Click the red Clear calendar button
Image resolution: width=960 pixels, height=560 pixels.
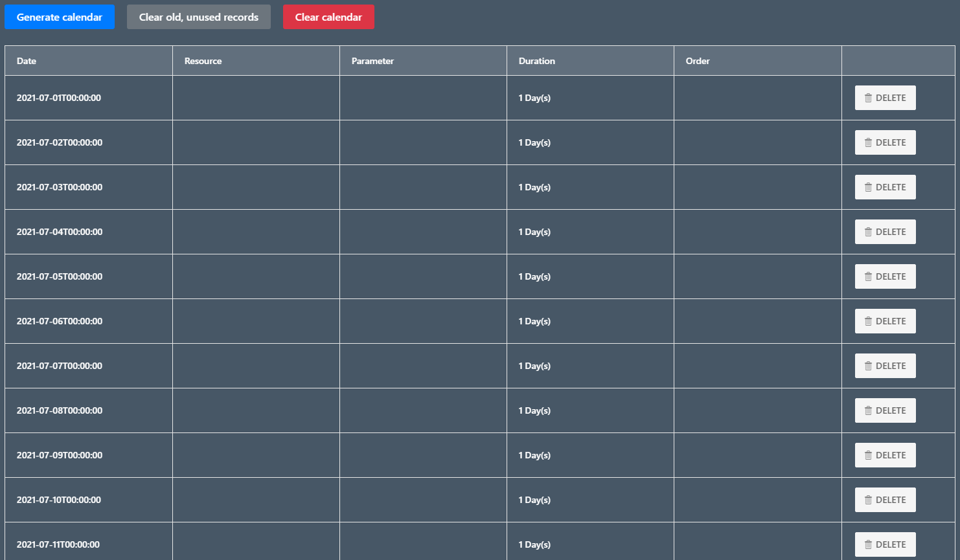click(328, 17)
